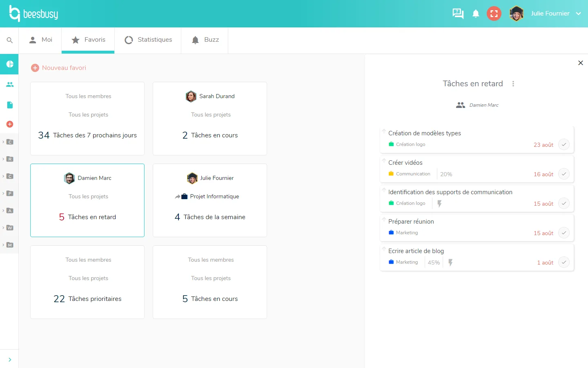Open the 34 Tâches des 7 prochains jours card
Viewport: 588px width, 368px height.
tap(87, 119)
